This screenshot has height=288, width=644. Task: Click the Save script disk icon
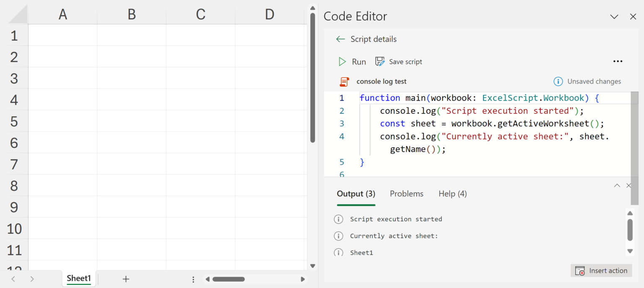tap(380, 62)
